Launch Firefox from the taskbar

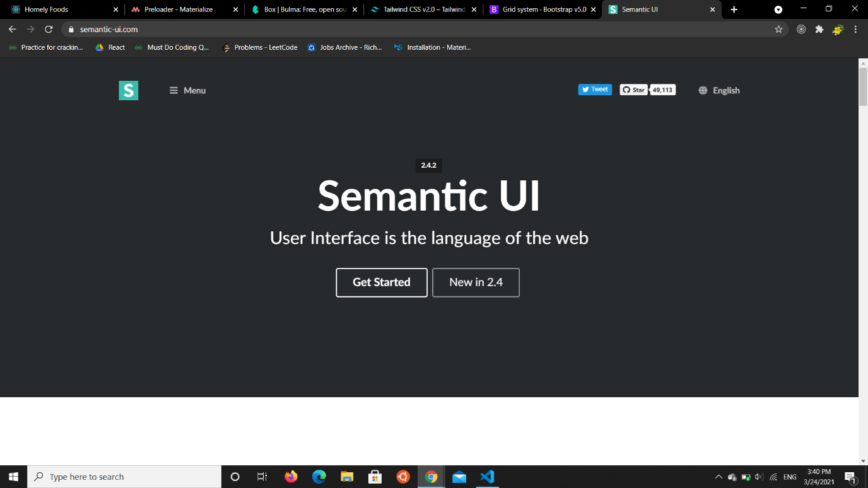[x=291, y=477]
